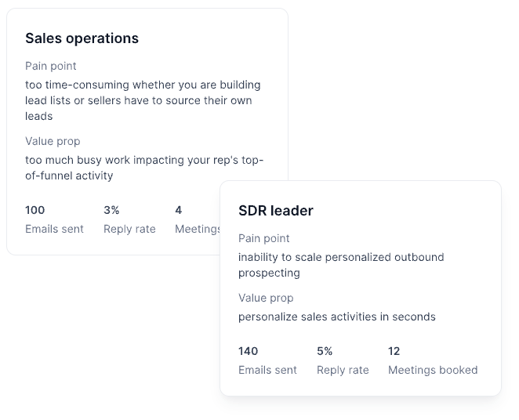Click the "inability to scale personalized outbound" text
This screenshot has height=420, width=519.
[341, 265]
